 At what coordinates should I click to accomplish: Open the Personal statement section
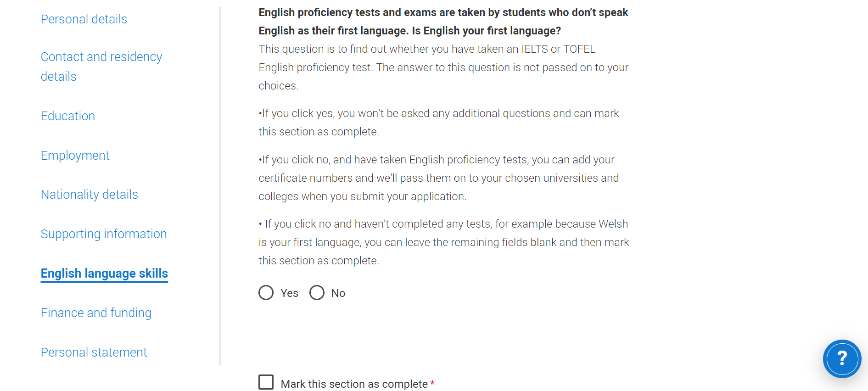94,352
